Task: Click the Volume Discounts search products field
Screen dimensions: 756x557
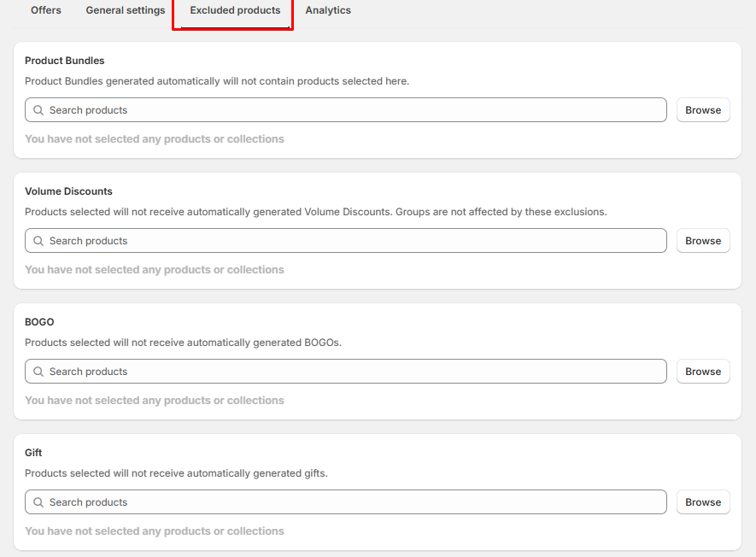Action: [346, 241]
